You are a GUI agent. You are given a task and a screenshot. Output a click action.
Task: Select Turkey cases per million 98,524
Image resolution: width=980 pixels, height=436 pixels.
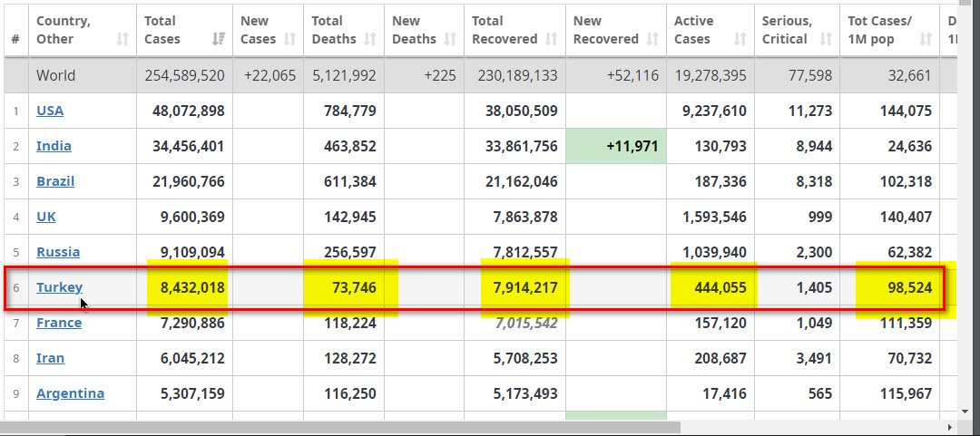click(x=909, y=287)
